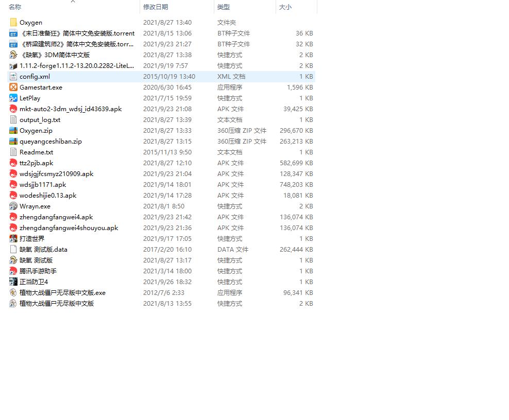Click the size value 296,670 KB
509x420 pixels.
296,130
